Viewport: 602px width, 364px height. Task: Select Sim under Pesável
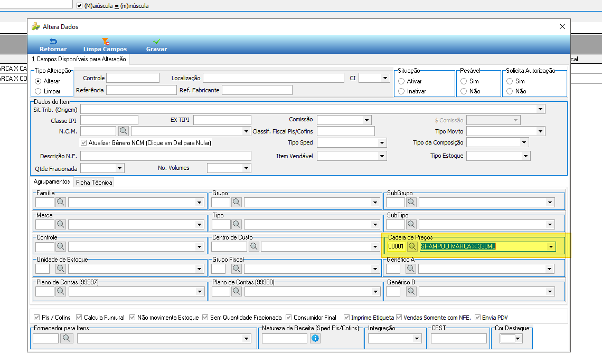(464, 81)
